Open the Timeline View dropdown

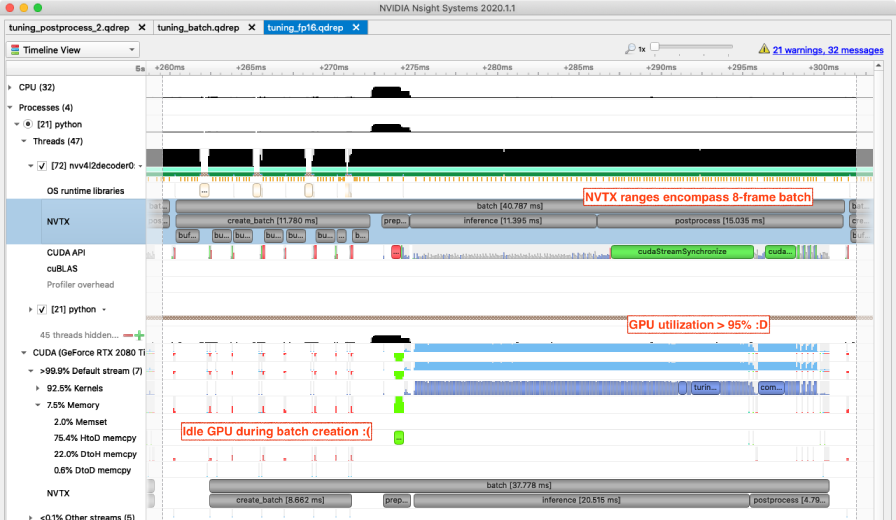[73, 50]
